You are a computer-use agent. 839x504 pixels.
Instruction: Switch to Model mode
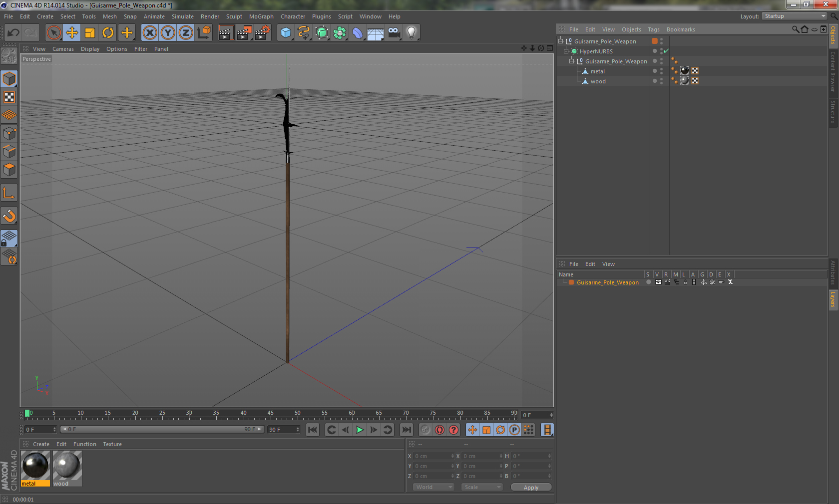(x=9, y=79)
